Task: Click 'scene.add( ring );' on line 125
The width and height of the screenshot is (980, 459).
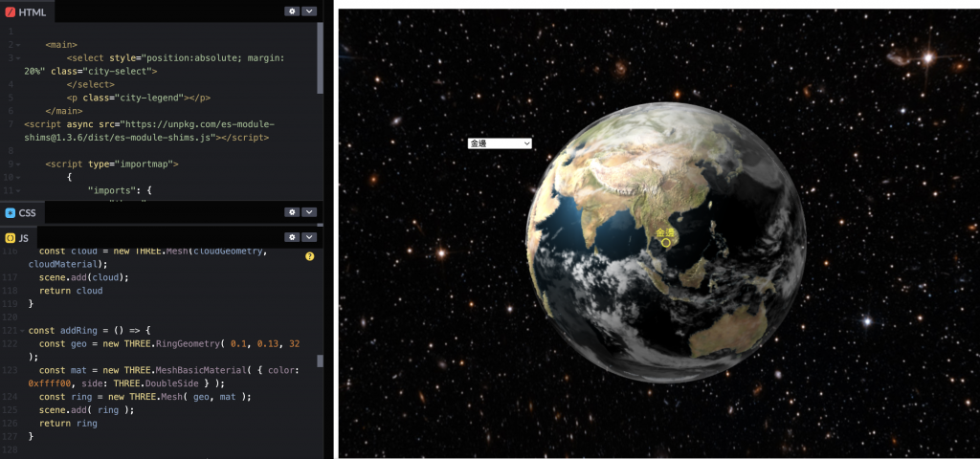Action: [86, 409]
